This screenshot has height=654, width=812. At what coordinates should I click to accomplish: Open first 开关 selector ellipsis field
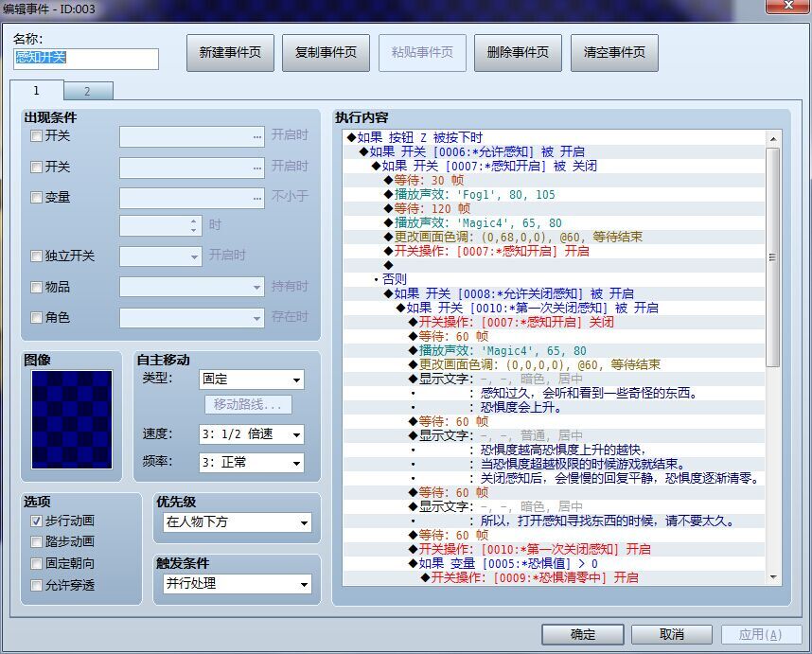coord(192,136)
